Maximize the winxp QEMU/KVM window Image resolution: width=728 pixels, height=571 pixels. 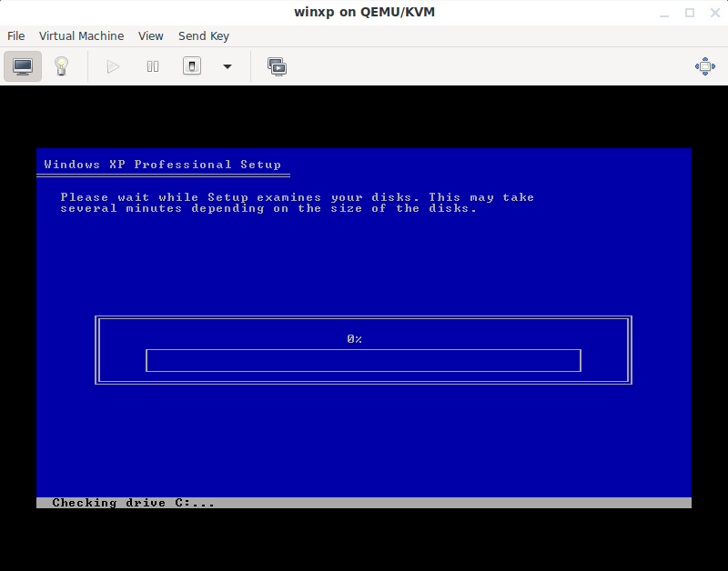690,13
